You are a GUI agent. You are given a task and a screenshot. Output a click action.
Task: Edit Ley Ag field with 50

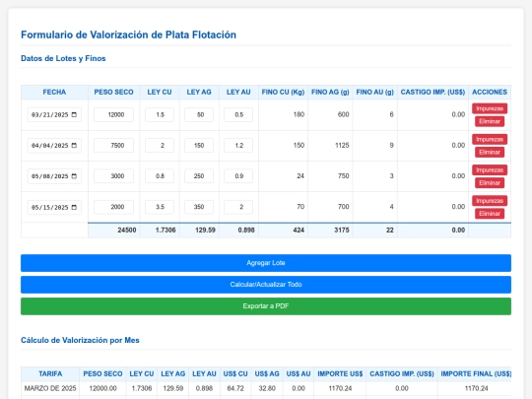(199, 114)
